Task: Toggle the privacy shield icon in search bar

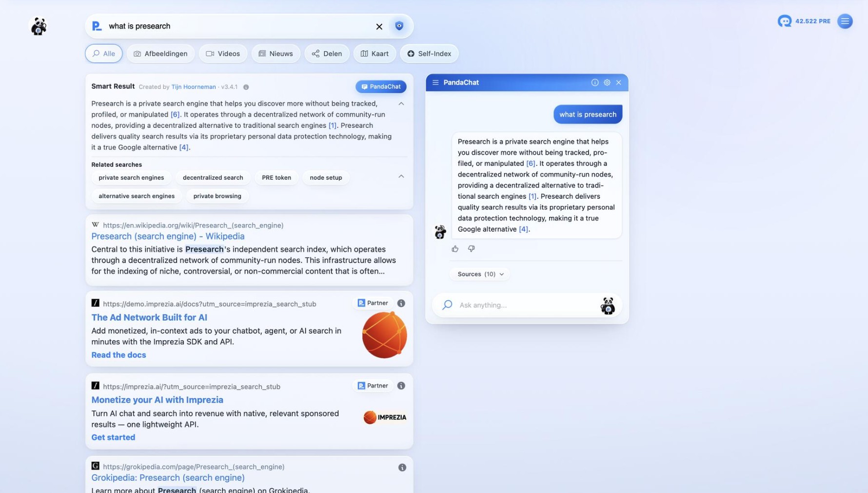Action: pos(399,26)
